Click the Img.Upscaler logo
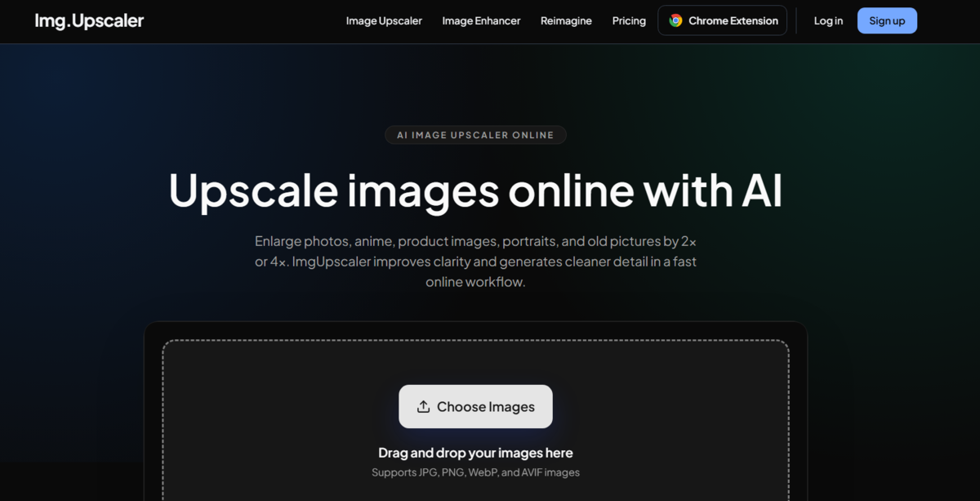 click(89, 21)
